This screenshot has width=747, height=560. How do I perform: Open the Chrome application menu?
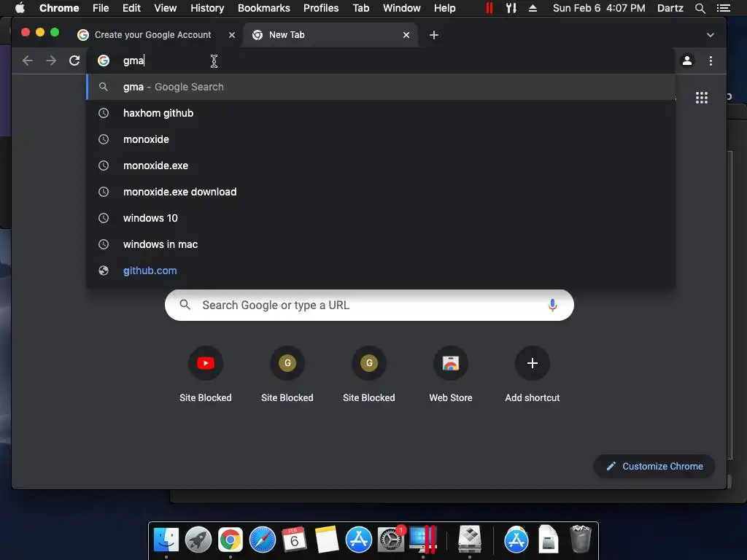point(59,8)
